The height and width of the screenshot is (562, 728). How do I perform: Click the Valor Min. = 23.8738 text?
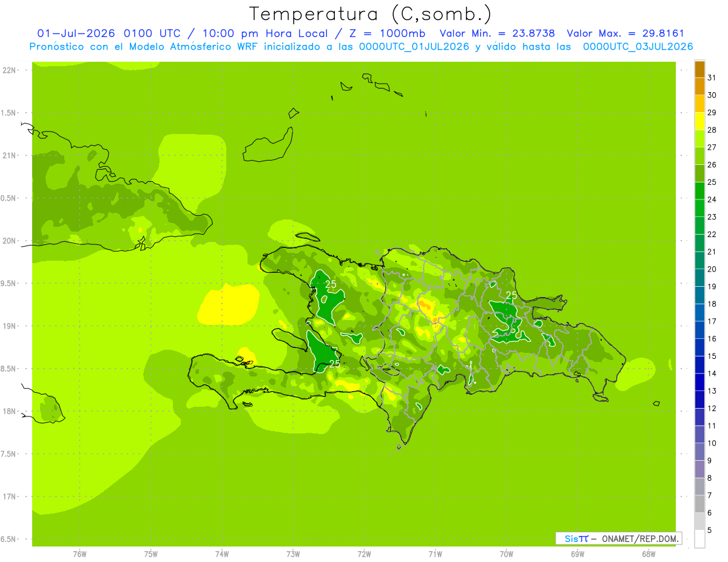pyautogui.click(x=497, y=33)
